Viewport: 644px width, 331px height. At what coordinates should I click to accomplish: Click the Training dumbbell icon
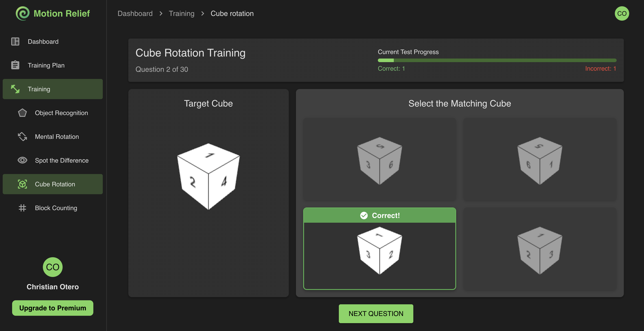[x=15, y=89]
